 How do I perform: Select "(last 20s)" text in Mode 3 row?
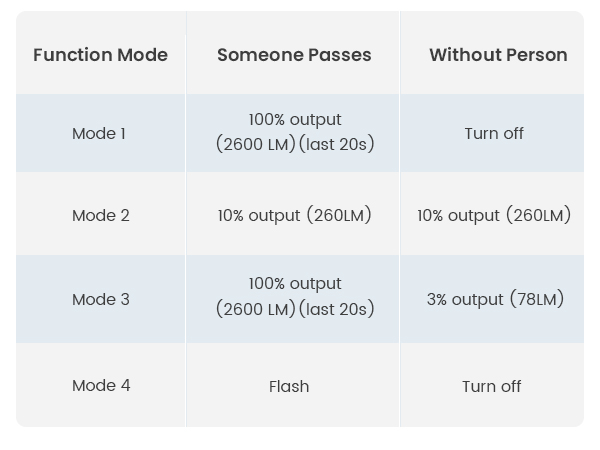tap(336, 309)
